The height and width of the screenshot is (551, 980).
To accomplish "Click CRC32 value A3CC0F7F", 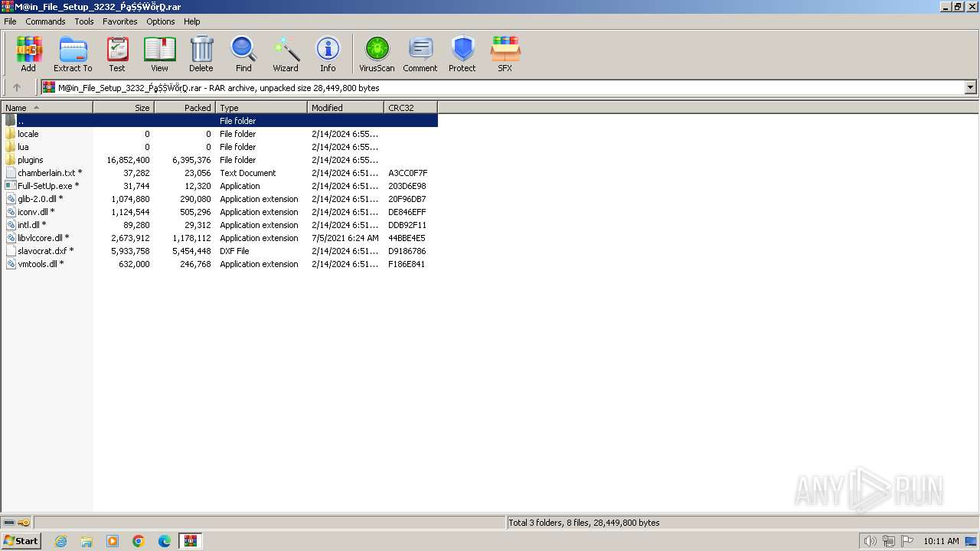I will pos(408,173).
